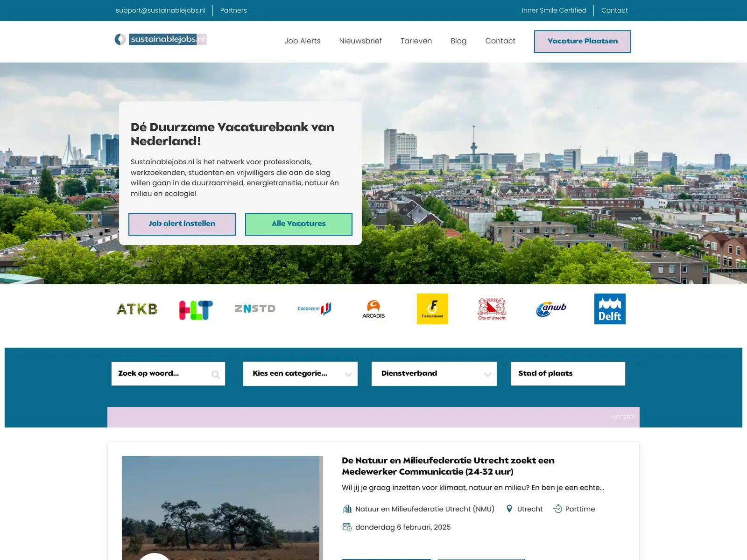The image size is (747, 560).
Task: Click the 'Zoek op woord...' search field
Action: 168,374
